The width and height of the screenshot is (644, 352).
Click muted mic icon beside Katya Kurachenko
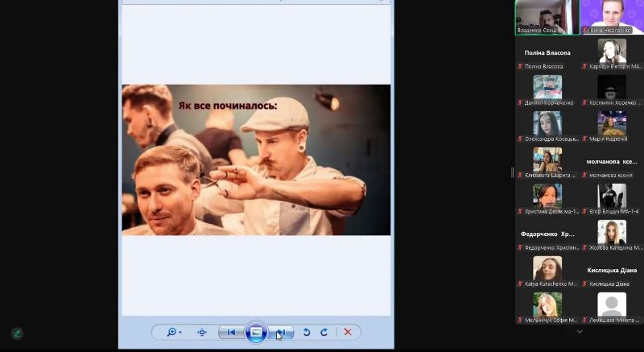pos(520,284)
